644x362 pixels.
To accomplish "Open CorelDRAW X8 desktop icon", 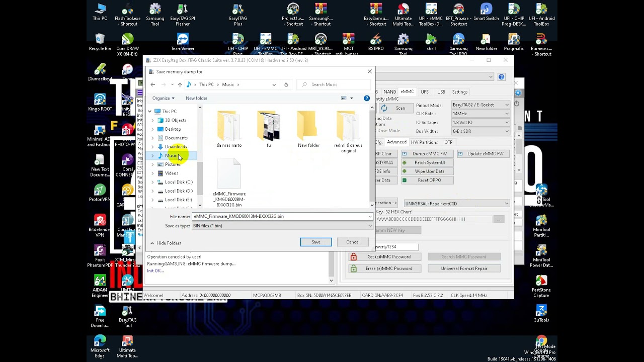I will tap(127, 45).
